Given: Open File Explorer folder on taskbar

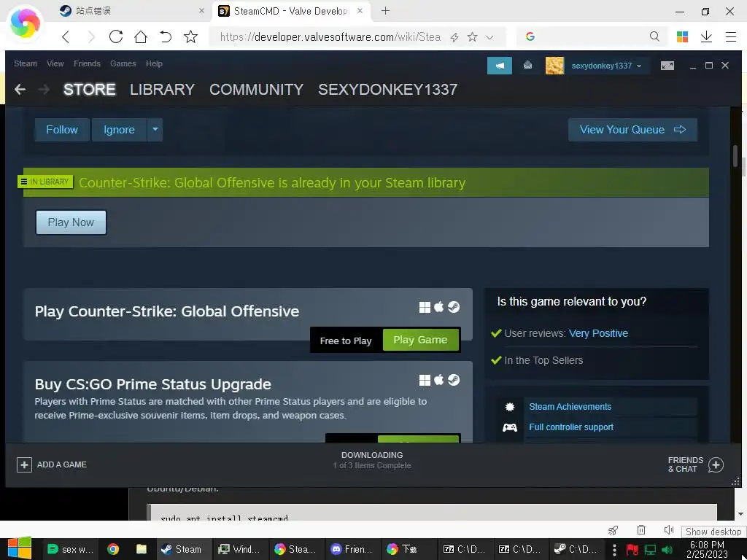Looking at the screenshot, I should [x=141, y=549].
